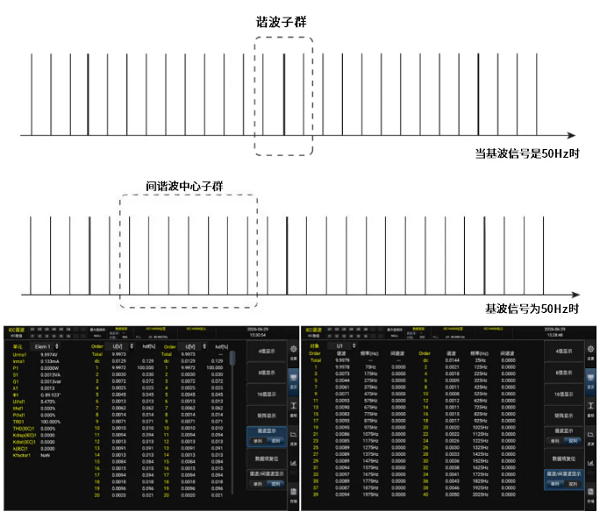Click the harmonic list scrollbar handle, left screen

232,358
